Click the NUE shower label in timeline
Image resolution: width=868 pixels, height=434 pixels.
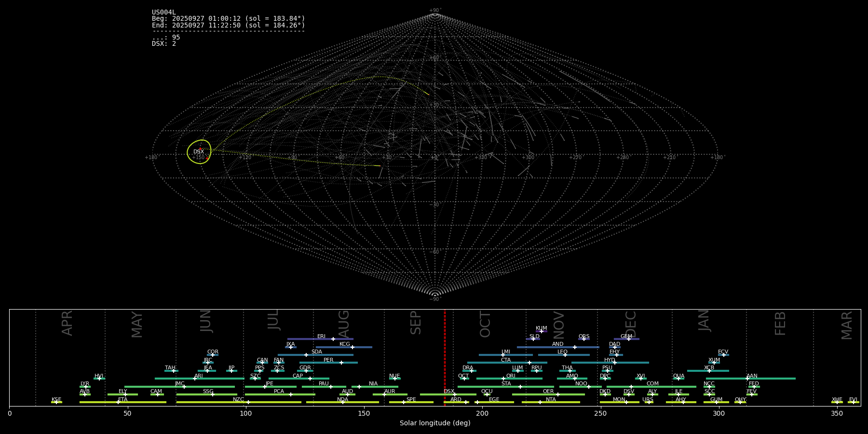point(394,376)
